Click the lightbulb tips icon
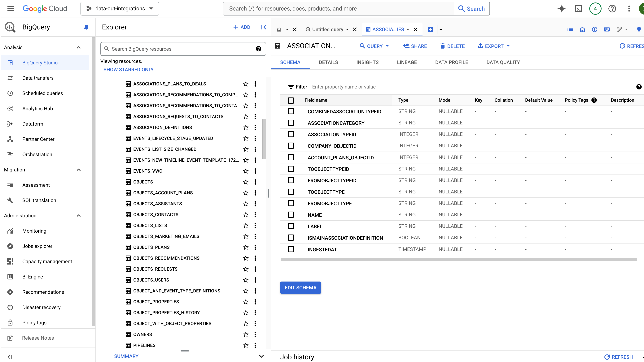Viewport: 644px width, 362px height. point(639,29)
